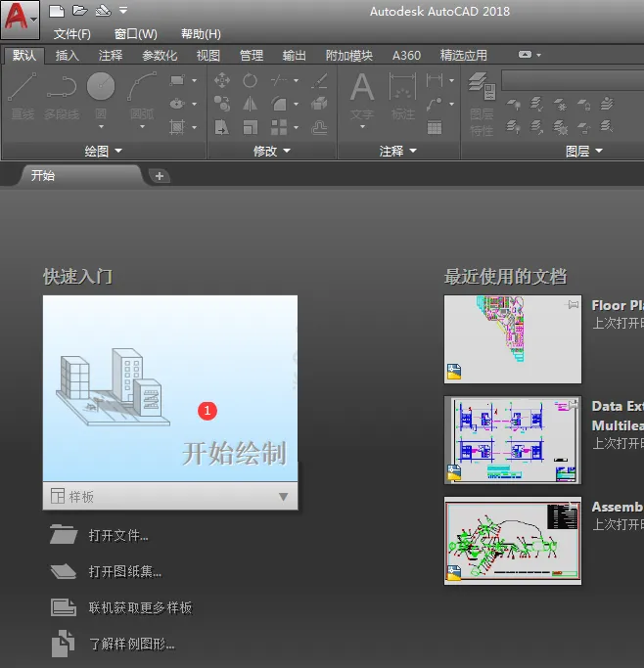Screen dimensions: 644x668
Task: Click the plus new drawing tab button
Action: pos(159,176)
